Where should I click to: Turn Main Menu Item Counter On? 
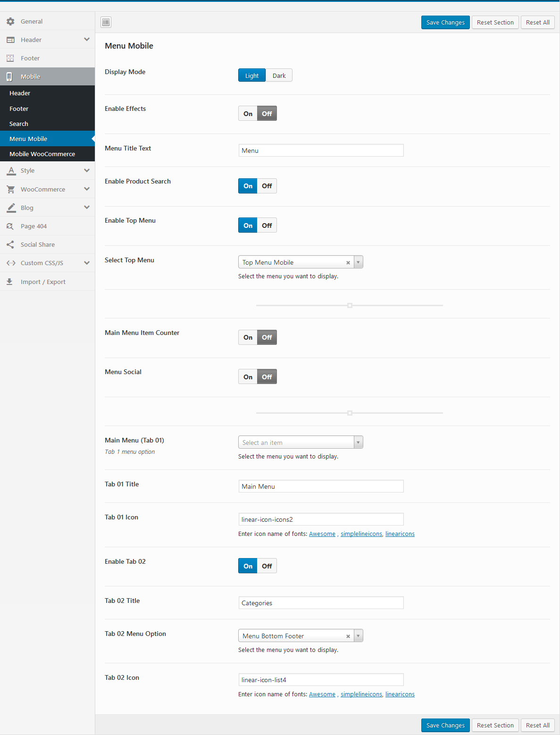coord(248,337)
